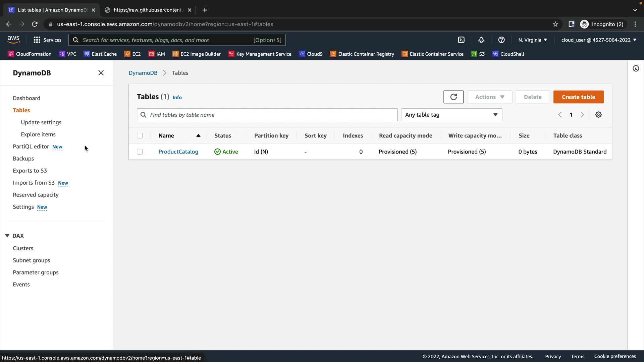
Task: Click the tables refresh icon button
Action: coord(453,97)
